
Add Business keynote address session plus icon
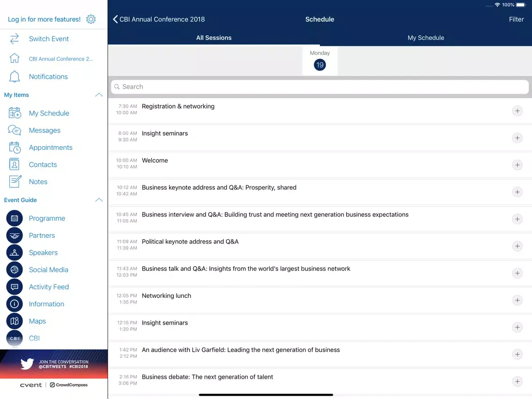517,192
